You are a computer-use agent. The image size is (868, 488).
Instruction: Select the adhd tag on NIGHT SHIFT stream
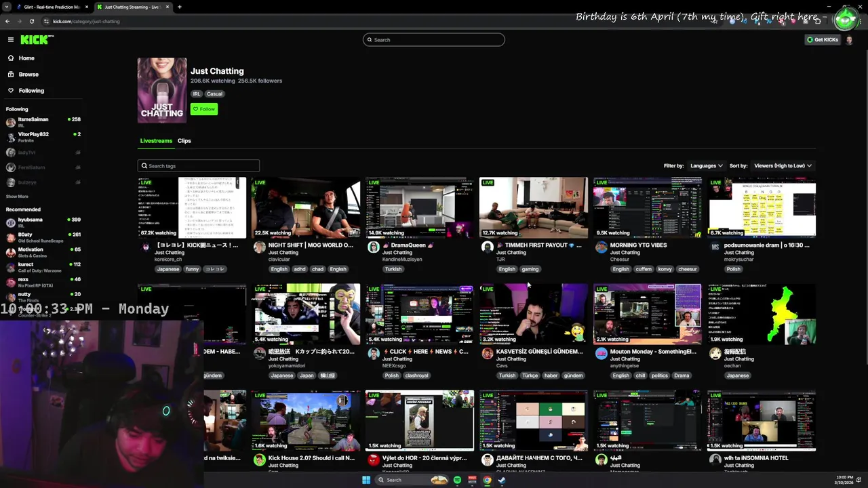pos(299,269)
